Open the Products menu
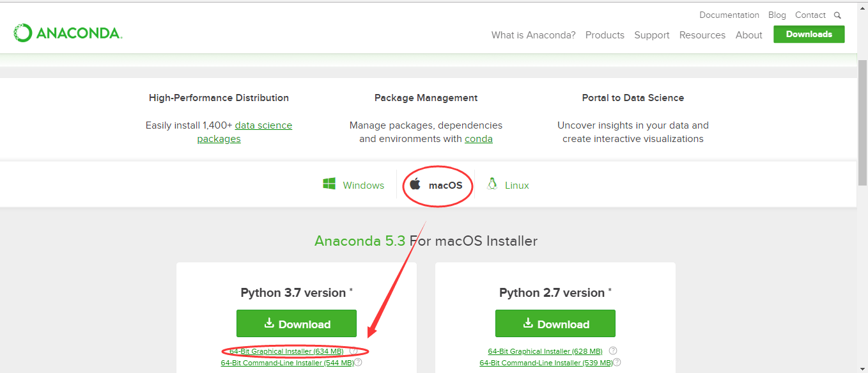The width and height of the screenshot is (868, 373). coord(605,35)
